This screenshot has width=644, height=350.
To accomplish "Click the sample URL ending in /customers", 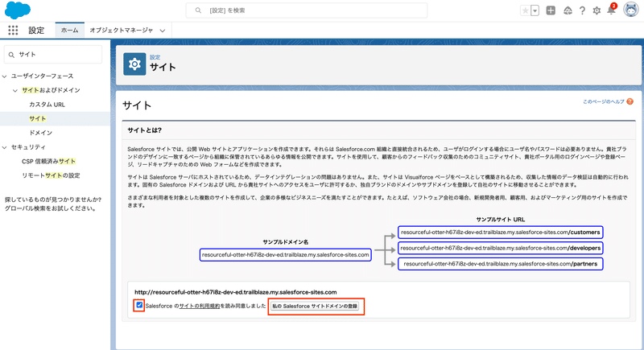I will (x=500, y=233).
